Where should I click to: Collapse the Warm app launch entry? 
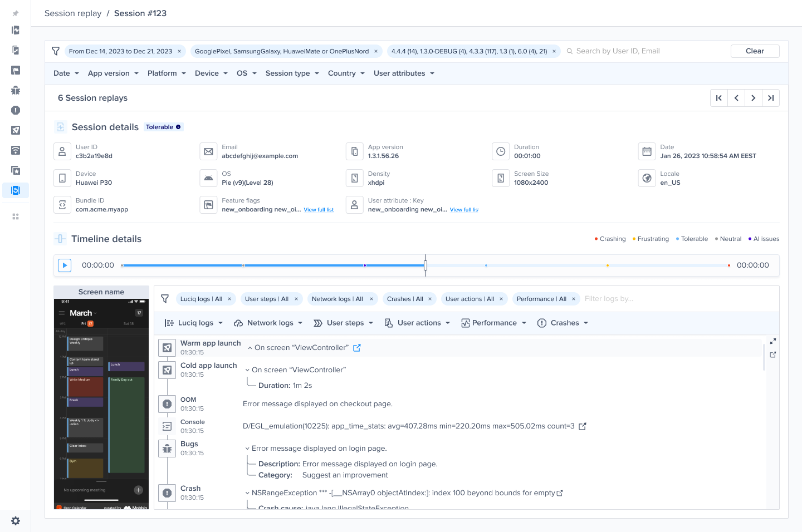coord(250,348)
